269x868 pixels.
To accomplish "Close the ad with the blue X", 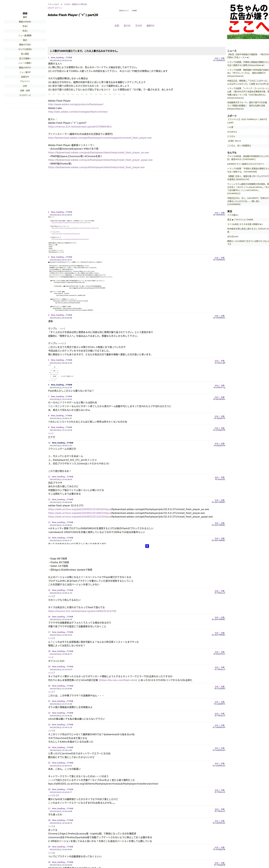I will (147, 546).
